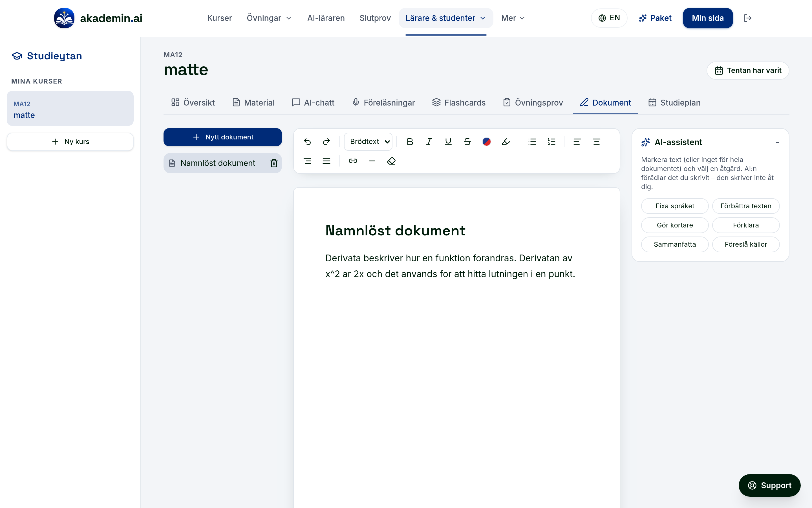Add a course with Ny kurs
This screenshot has height=508, width=812.
pos(70,142)
